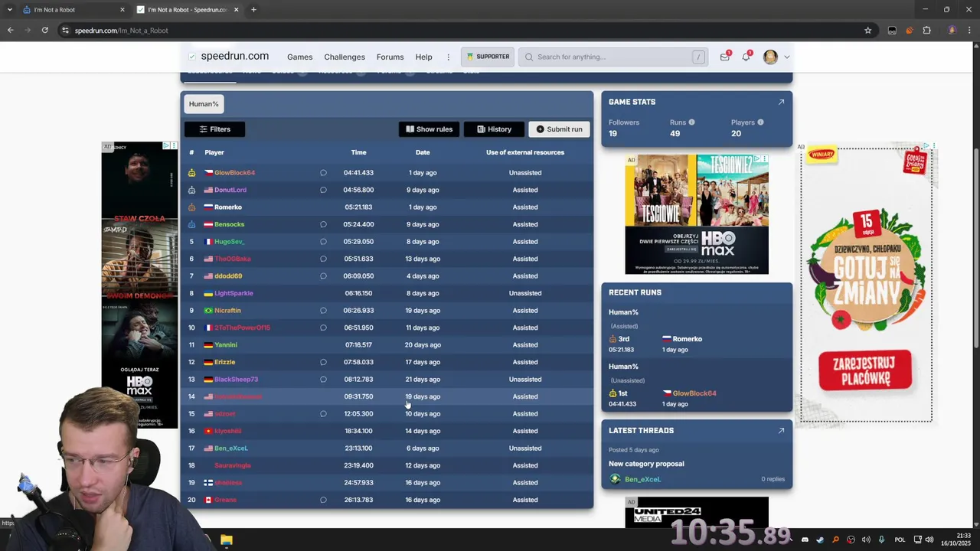The width and height of the screenshot is (980, 551).
Task: Click the 'Use of external resources' column header
Action: (525, 152)
